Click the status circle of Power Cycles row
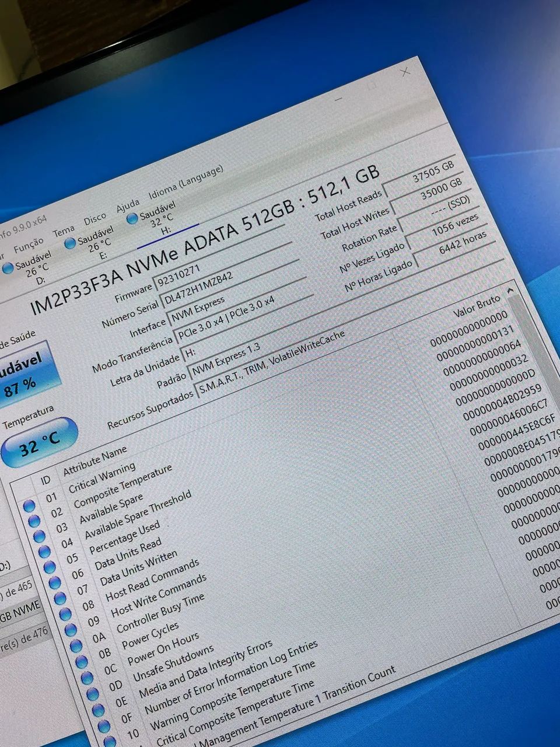Image resolution: width=560 pixels, height=747 pixels. tap(81, 662)
